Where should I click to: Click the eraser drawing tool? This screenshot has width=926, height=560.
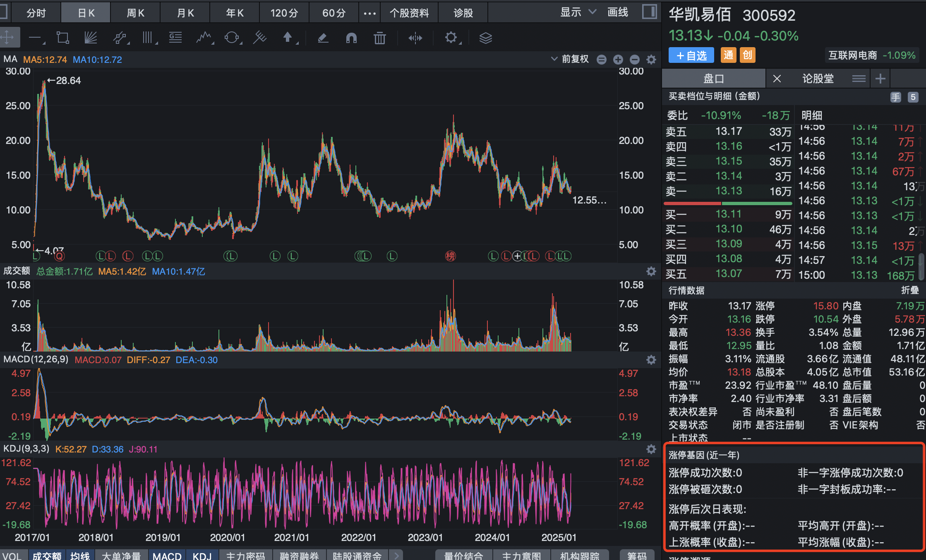tap(323, 38)
